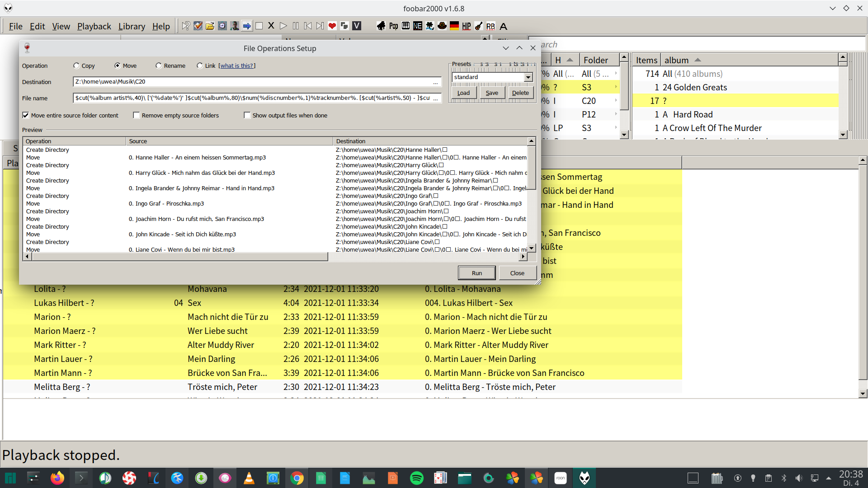Screen dimensions: 868x488
Task: Expand the C20 folder row arrow
Action: pyautogui.click(x=616, y=101)
